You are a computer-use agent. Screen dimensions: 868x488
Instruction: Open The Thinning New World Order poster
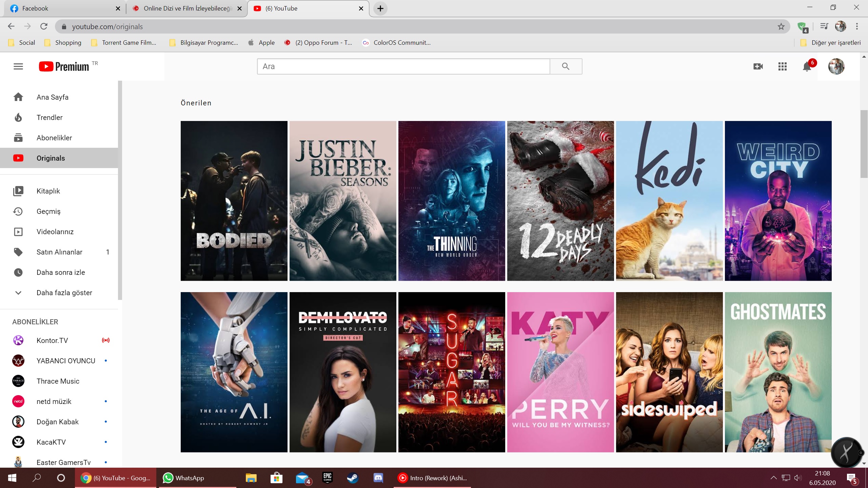(x=452, y=201)
